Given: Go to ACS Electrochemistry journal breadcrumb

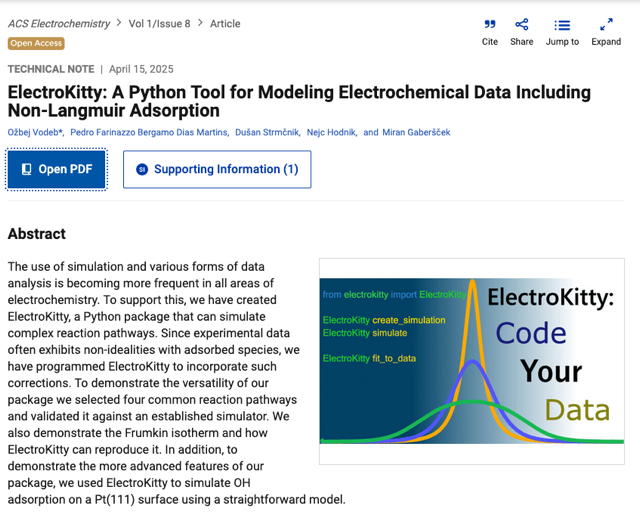Looking at the screenshot, I should 59,24.
